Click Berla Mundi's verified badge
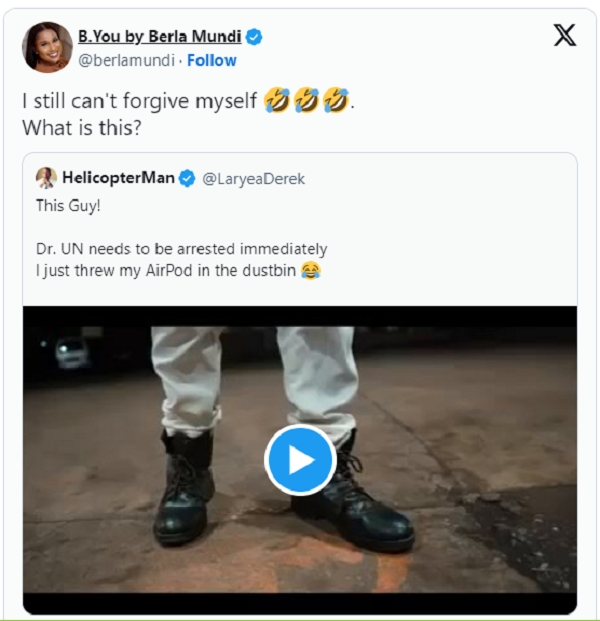Viewport: 600px width, 621px height. 255,38
